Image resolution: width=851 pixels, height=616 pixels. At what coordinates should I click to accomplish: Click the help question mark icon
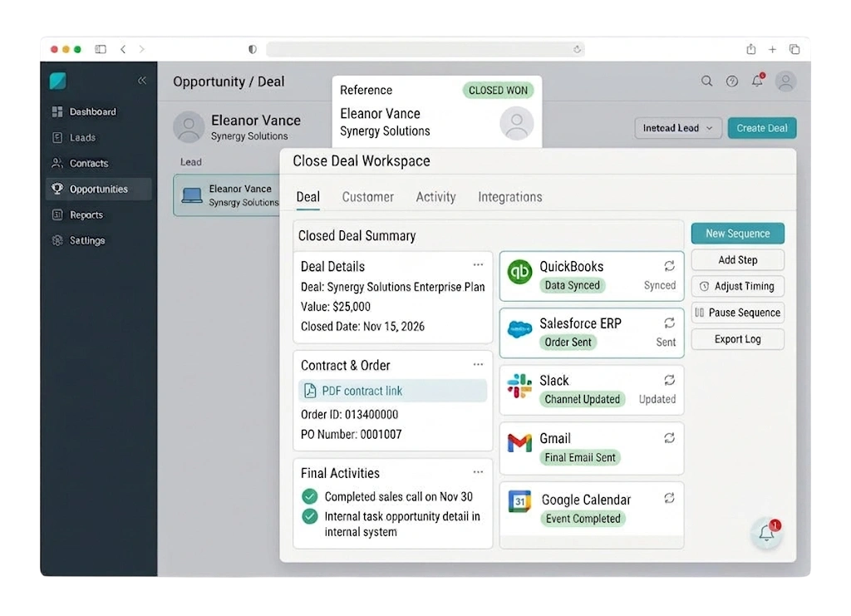[731, 81]
